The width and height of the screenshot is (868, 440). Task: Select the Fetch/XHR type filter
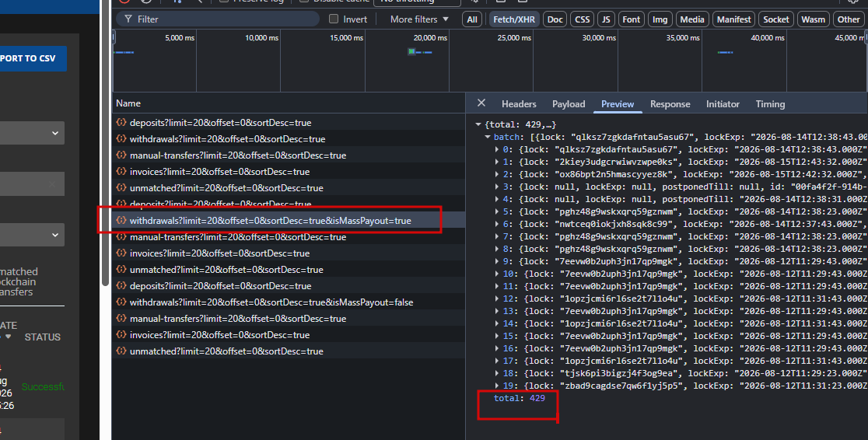[x=513, y=19]
